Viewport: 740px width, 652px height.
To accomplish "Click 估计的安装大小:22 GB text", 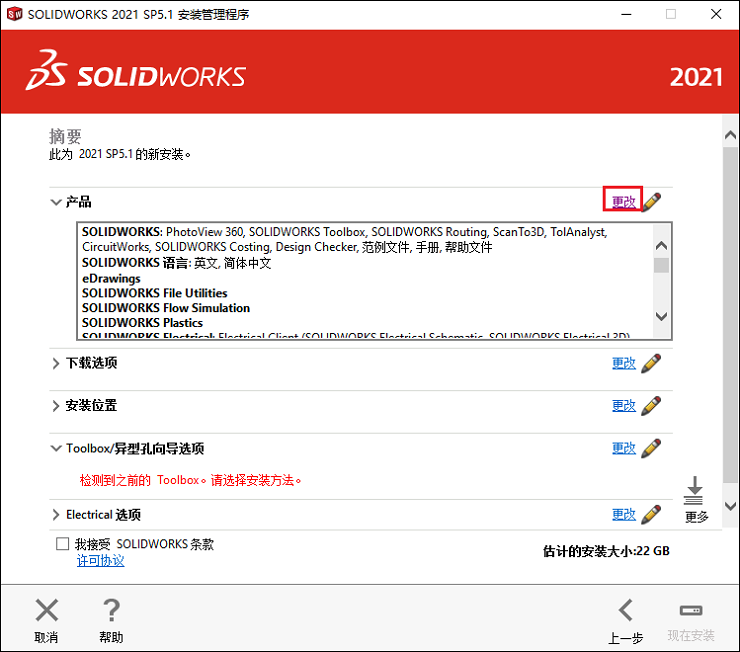I will pyautogui.click(x=606, y=551).
